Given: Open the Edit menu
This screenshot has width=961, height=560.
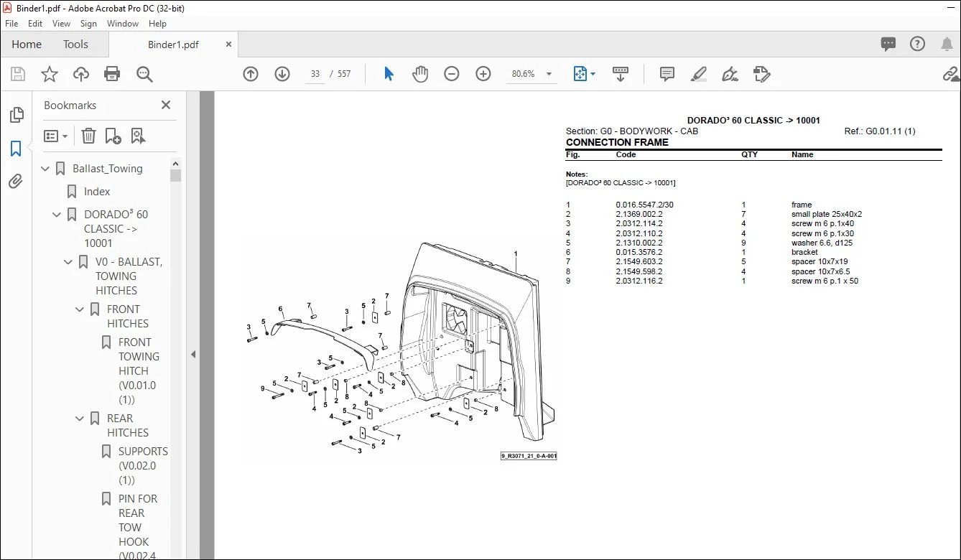Looking at the screenshot, I should (35, 24).
